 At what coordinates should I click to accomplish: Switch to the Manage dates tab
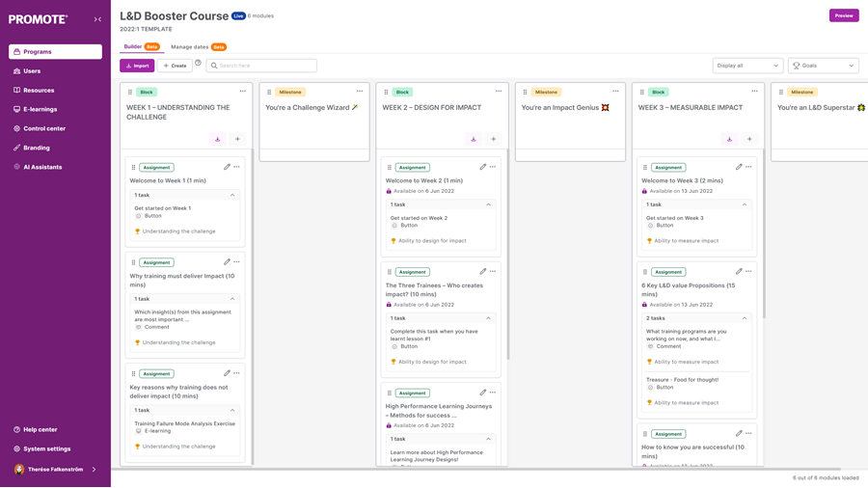point(190,47)
